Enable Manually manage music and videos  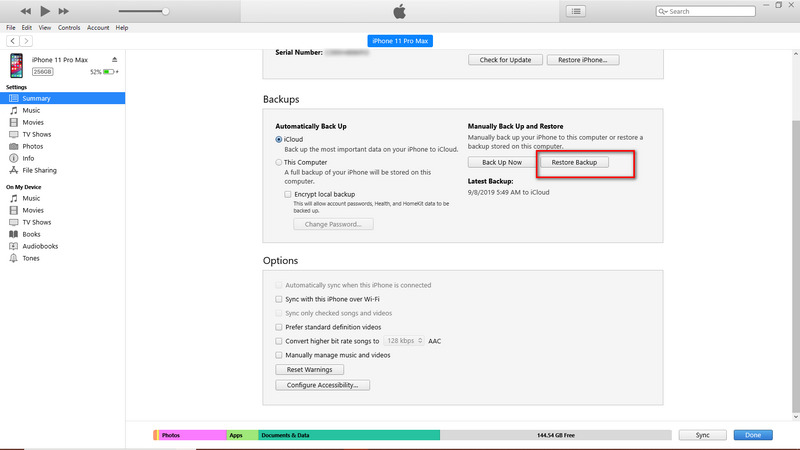point(279,355)
